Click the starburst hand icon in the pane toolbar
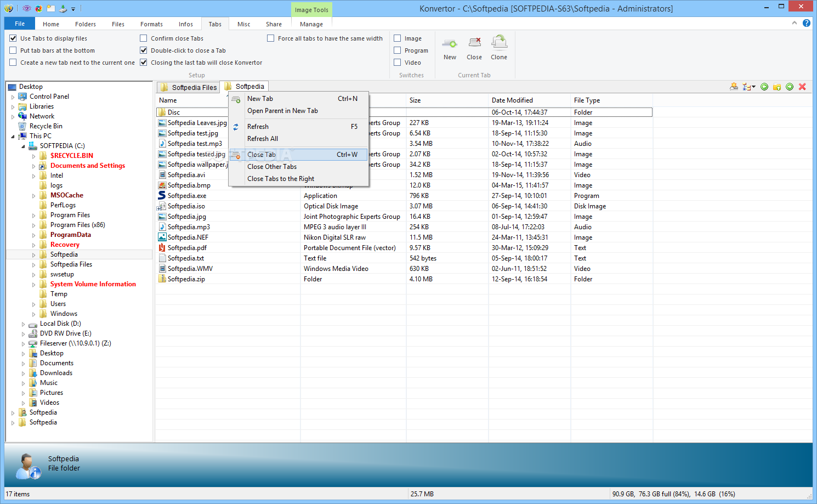The image size is (817, 504). pos(734,87)
